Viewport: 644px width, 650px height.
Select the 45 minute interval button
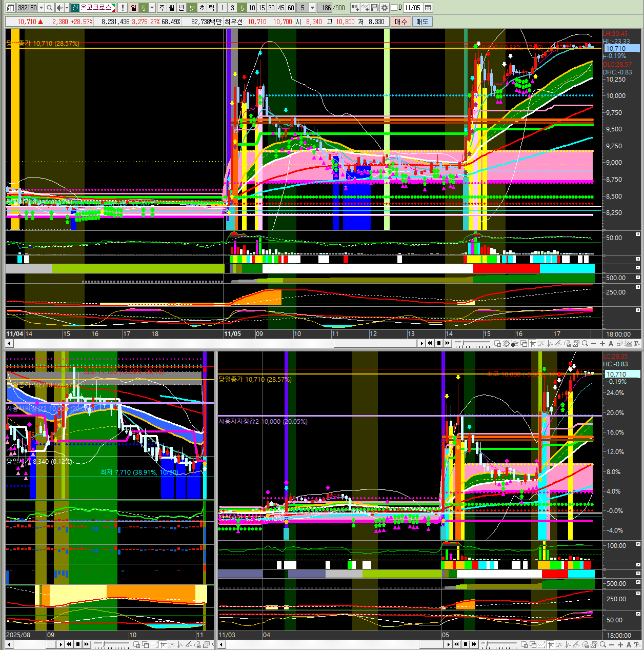281,8
